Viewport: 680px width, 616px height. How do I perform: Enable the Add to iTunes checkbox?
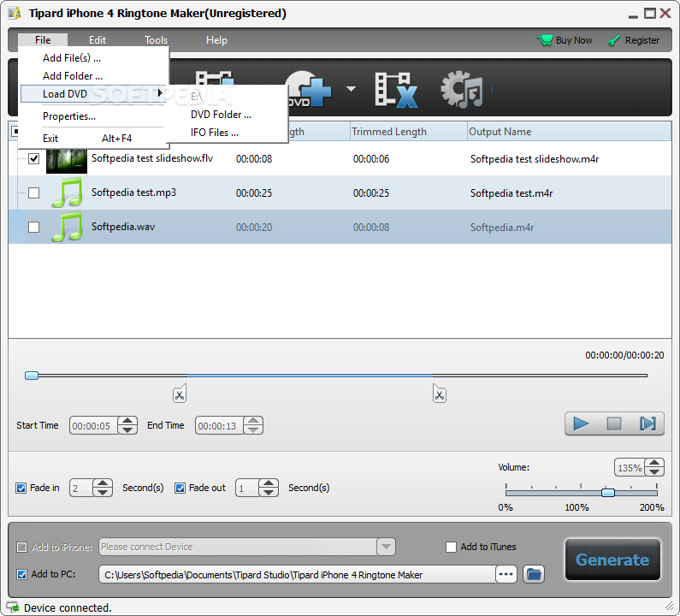[451, 547]
